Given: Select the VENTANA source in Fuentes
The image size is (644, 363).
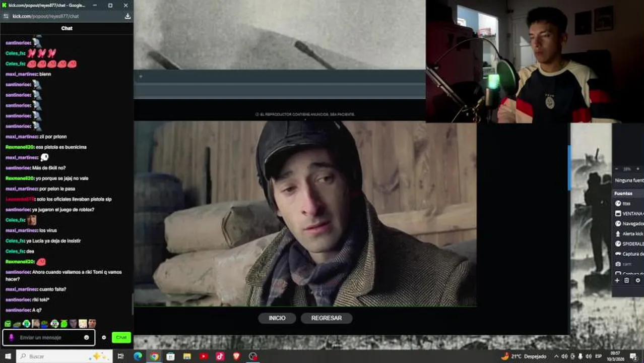Looking at the screenshot, I should point(628,213).
